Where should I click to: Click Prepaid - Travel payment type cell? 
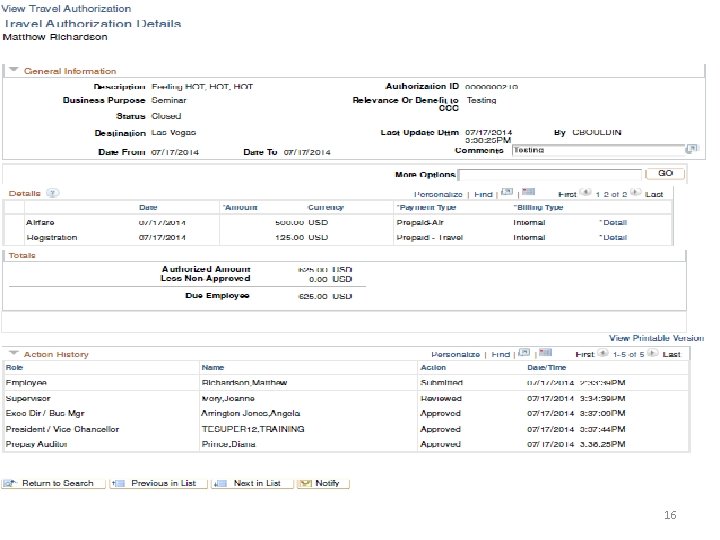tap(430, 237)
